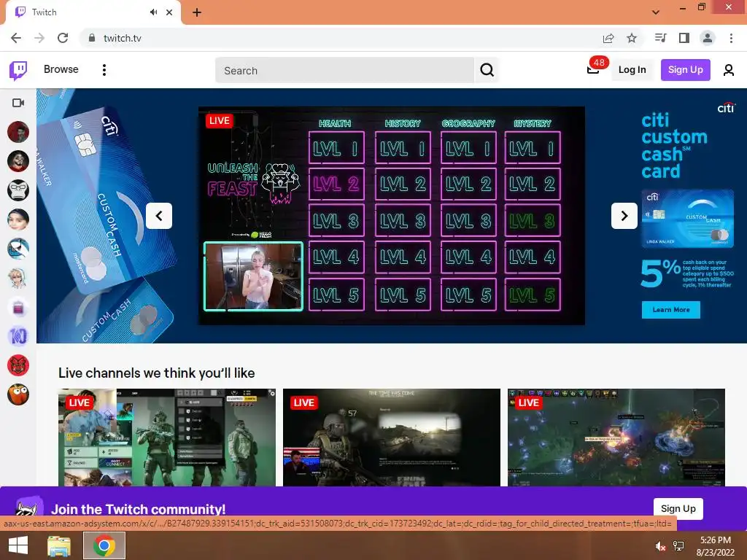
Task: Click Sign Up in the purple community banner
Action: coord(678,508)
